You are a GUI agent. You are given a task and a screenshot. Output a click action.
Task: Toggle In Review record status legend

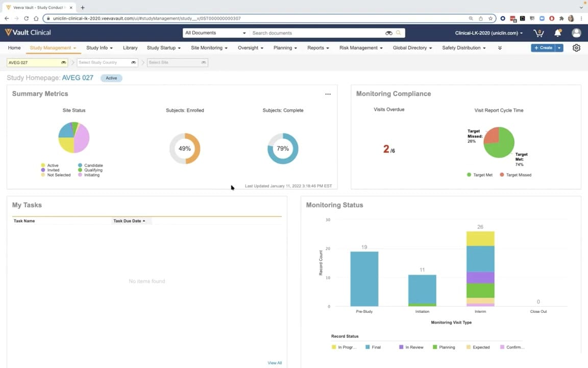(411, 348)
